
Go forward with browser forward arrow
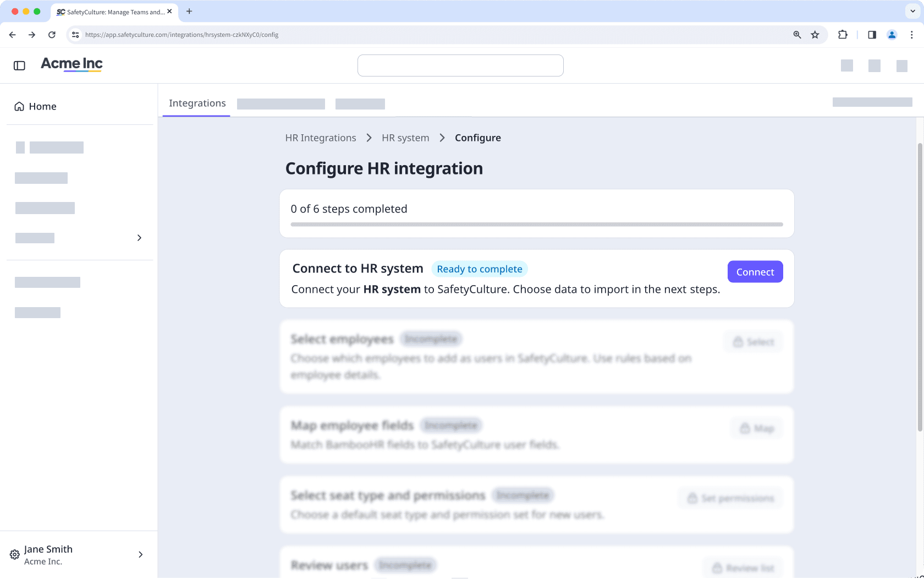tap(32, 35)
